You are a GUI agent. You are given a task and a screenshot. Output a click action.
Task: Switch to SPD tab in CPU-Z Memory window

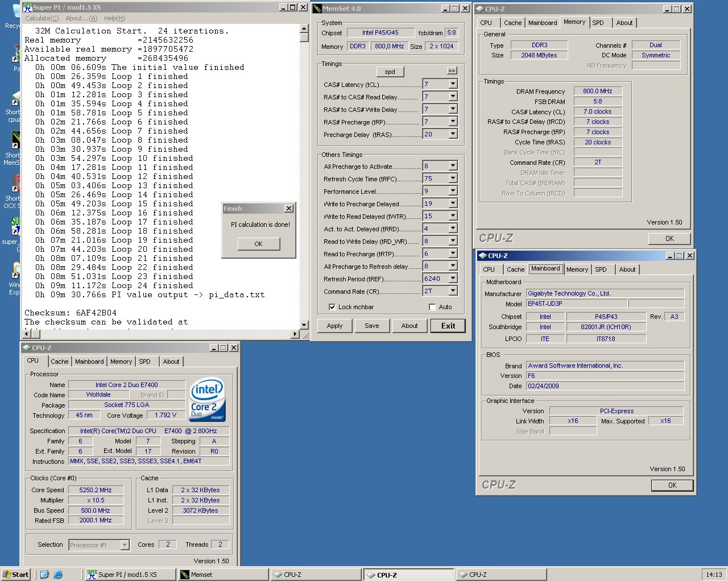[x=598, y=23]
